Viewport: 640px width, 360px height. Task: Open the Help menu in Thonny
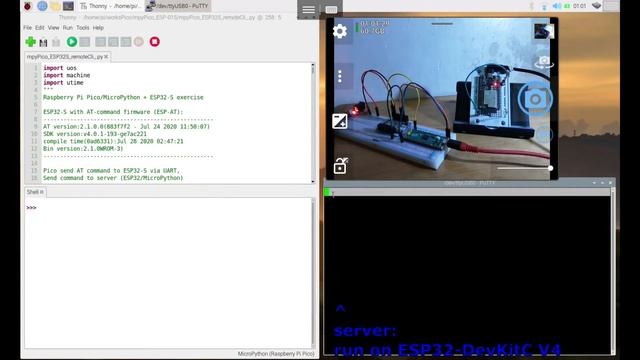(x=98, y=28)
